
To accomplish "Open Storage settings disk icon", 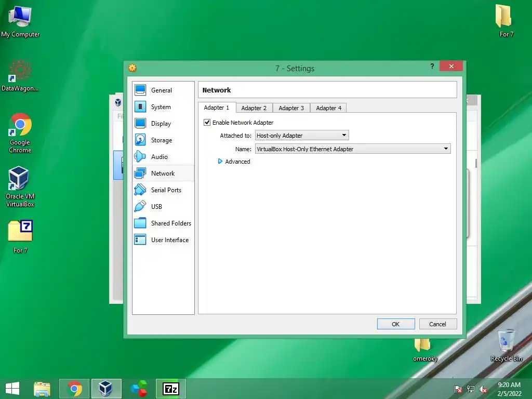I will point(140,140).
